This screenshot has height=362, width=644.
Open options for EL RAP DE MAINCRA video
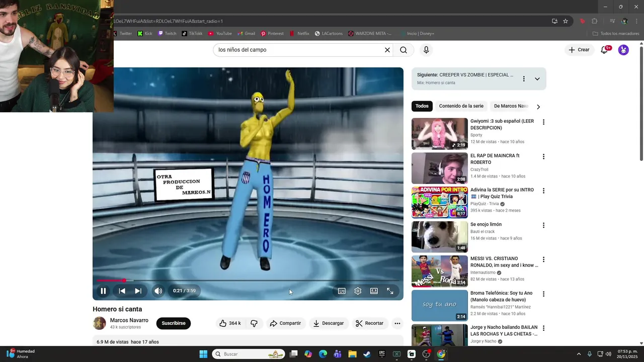point(543,156)
